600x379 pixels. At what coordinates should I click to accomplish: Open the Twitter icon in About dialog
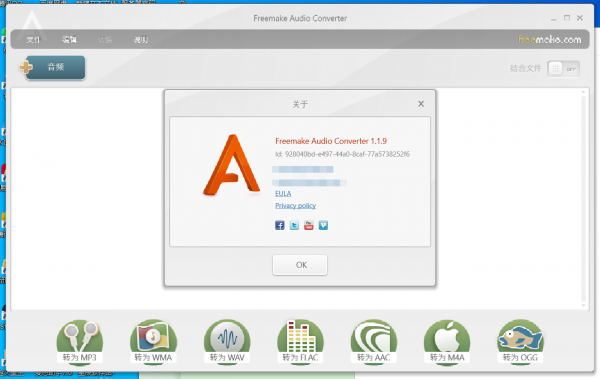click(x=294, y=225)
